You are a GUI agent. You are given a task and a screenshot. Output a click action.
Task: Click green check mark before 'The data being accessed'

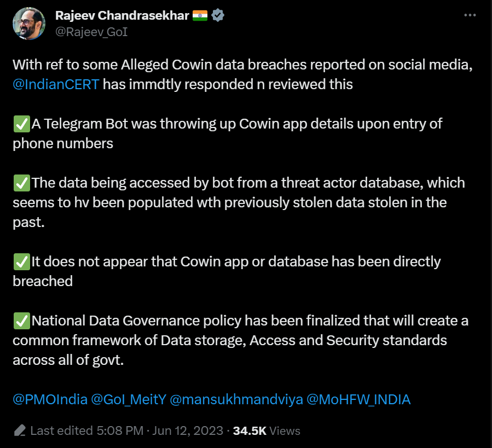point(21,183)
